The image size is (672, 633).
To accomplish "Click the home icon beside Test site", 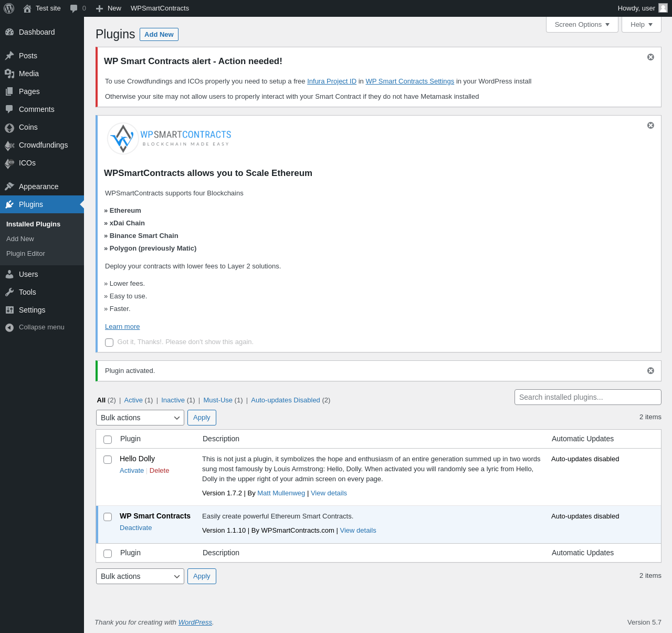I will [x=27, y=8].
